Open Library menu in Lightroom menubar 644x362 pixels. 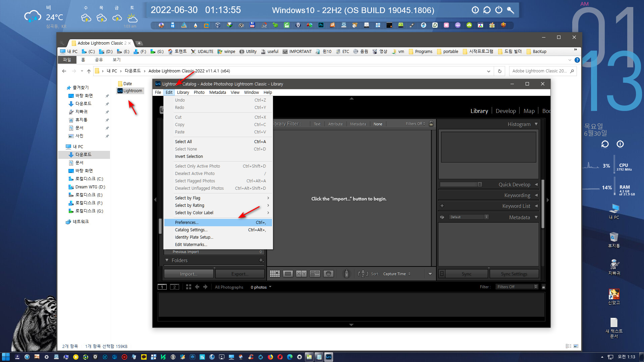[183, 93]
